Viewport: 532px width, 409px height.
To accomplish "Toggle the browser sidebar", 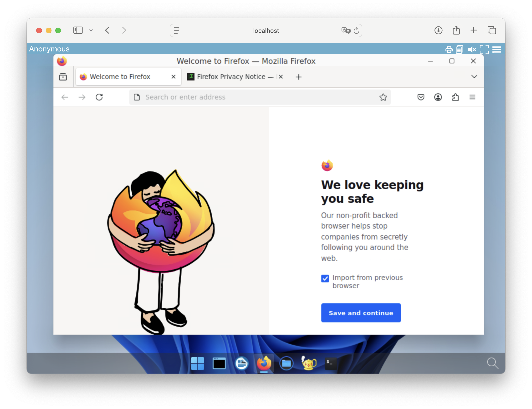I will tap(78, 30).
